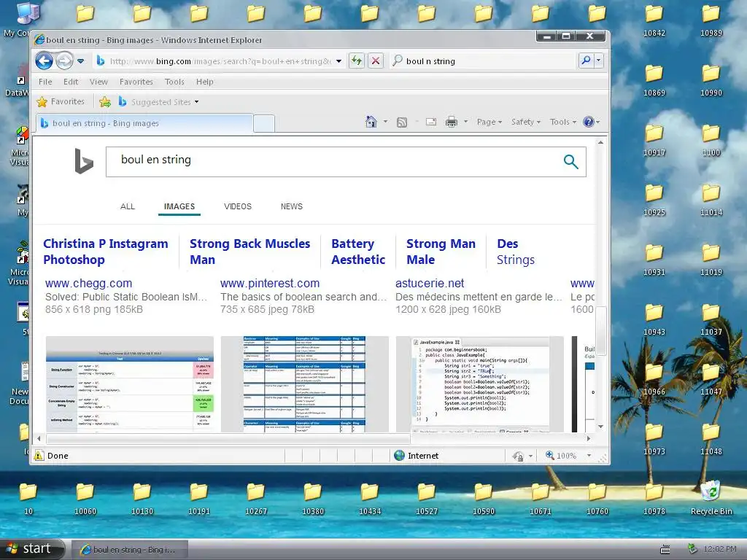This screenshot has height=560, width=747.
Task: Click the vertical scrollbar down arrow
Action: pyautogui.click(x=601, y=427)
